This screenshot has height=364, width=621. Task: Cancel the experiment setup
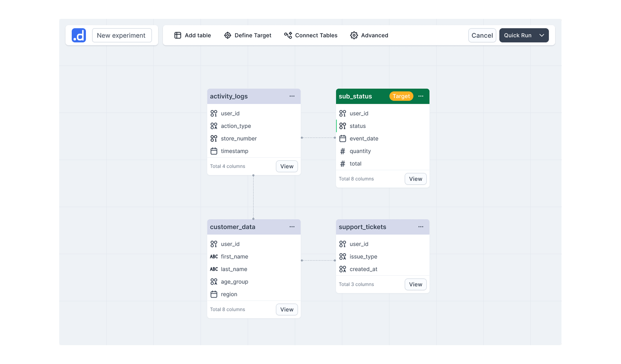482,35
